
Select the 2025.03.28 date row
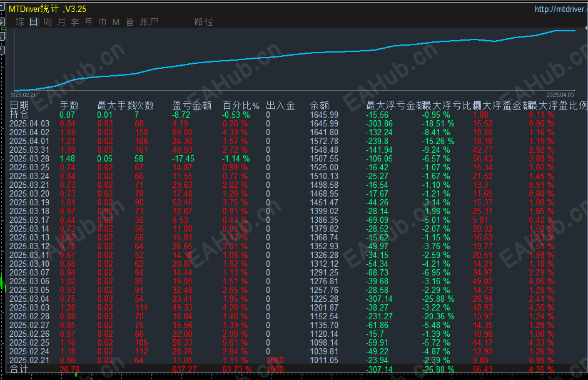tap(29, 158)
